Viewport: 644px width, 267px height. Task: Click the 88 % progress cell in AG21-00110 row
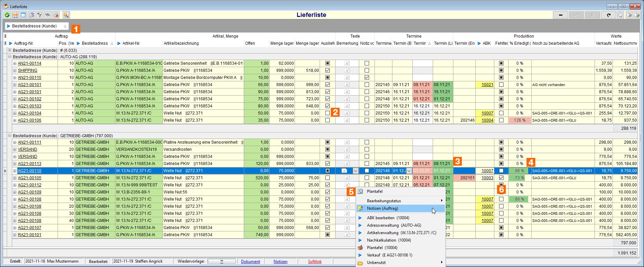520,171
